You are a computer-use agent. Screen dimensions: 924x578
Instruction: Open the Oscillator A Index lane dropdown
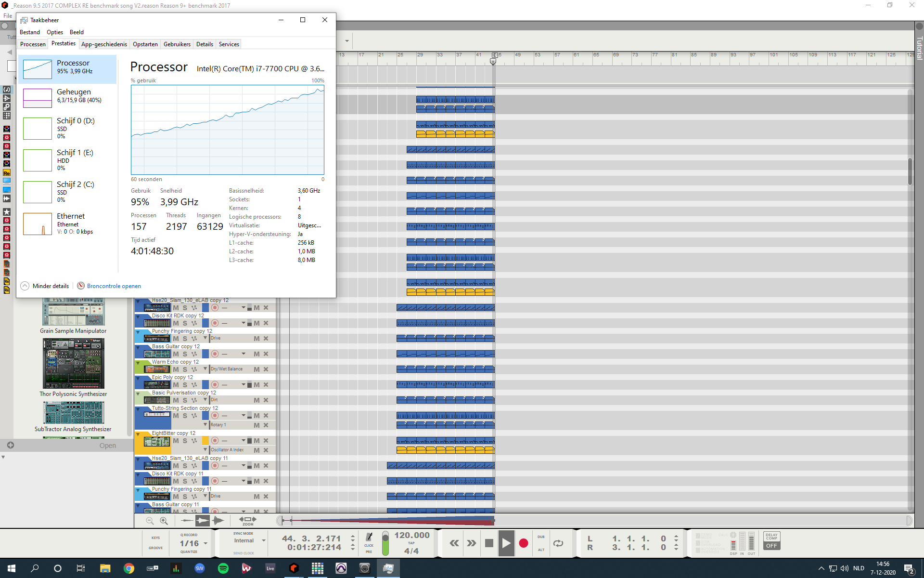coord(205,450)
